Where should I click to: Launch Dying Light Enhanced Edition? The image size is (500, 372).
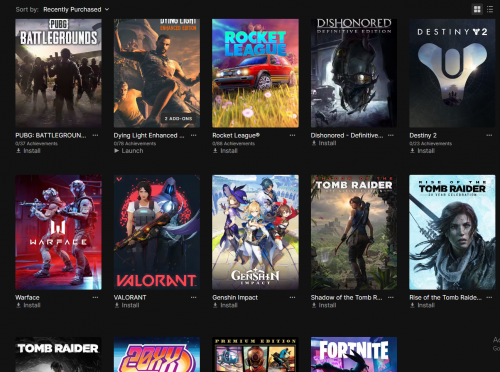tap(129, 151)
